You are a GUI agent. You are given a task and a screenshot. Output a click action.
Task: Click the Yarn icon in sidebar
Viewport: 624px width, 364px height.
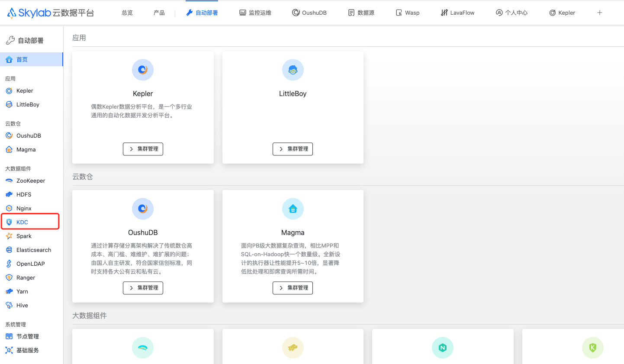click(x=9, y=292)
